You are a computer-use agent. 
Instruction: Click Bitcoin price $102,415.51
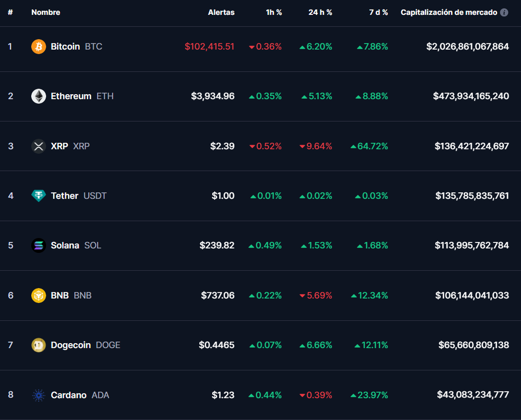209,46
